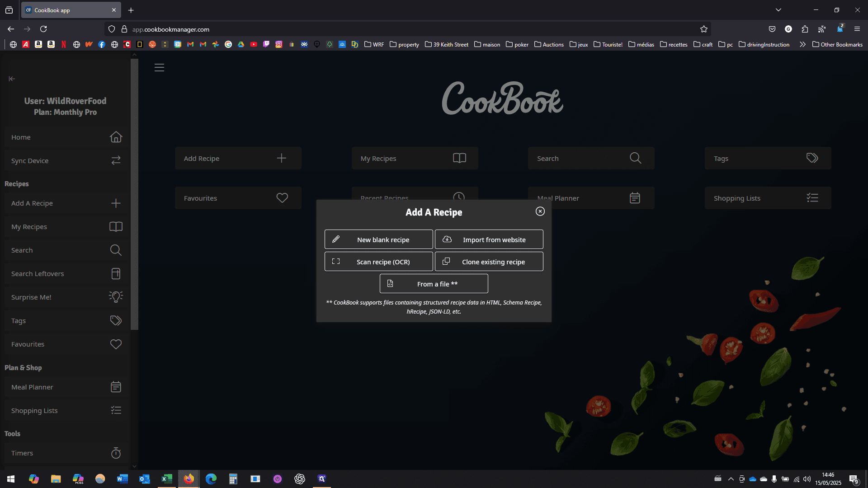Click the book icon beside My Recipes in sidebar
The width and height of the screenshot is (868, 488).
click(116, 227)
